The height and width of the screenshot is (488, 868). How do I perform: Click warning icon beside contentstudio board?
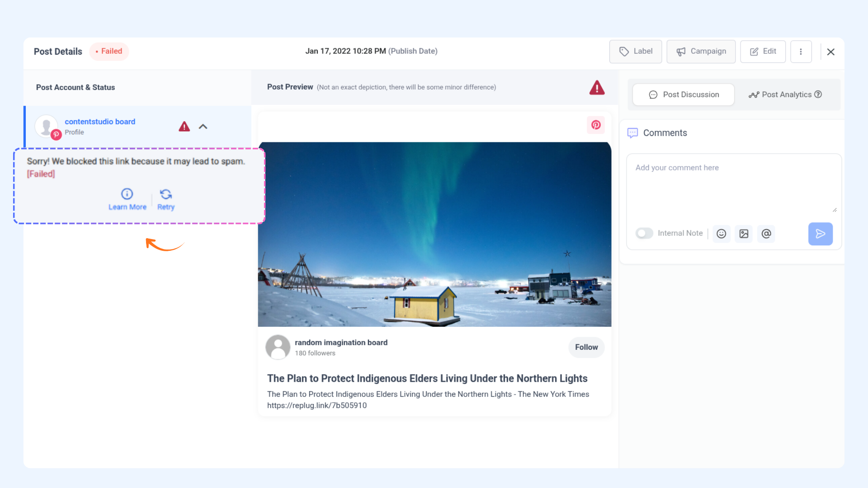click(184, 127)
